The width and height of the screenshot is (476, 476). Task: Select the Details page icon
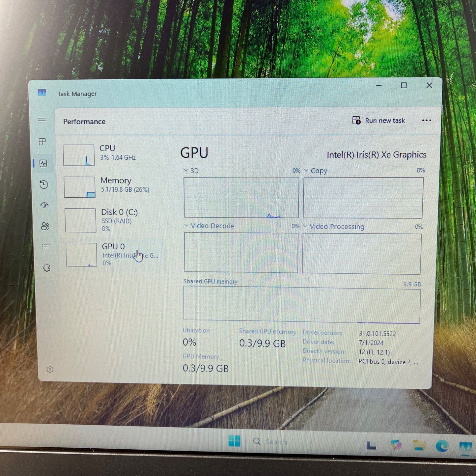tap(46, 247)
